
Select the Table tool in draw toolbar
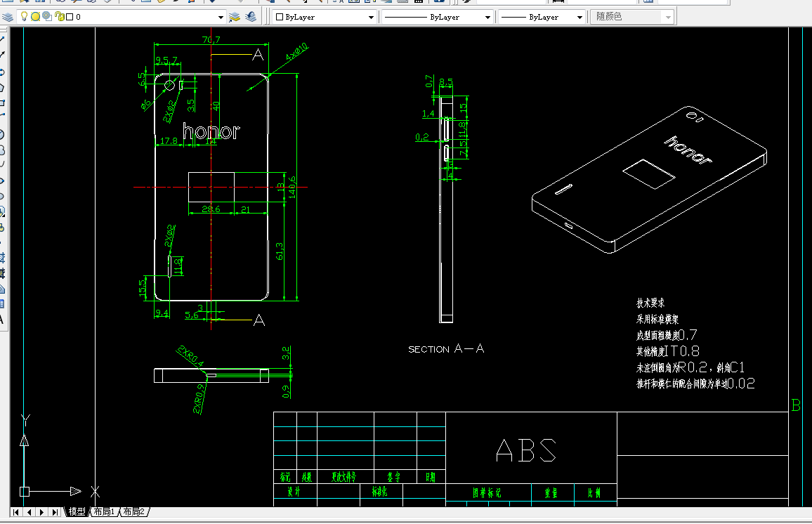[x=2, y=304]
